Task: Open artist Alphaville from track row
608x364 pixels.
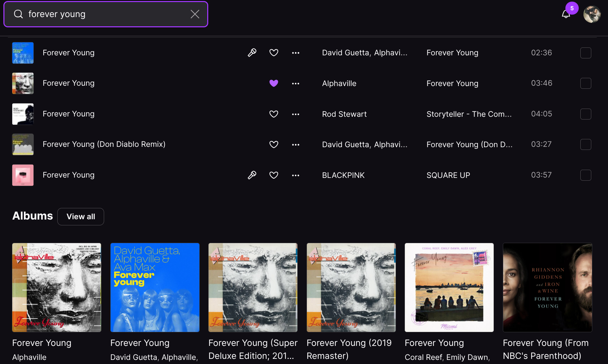Action: pos(339,83)
